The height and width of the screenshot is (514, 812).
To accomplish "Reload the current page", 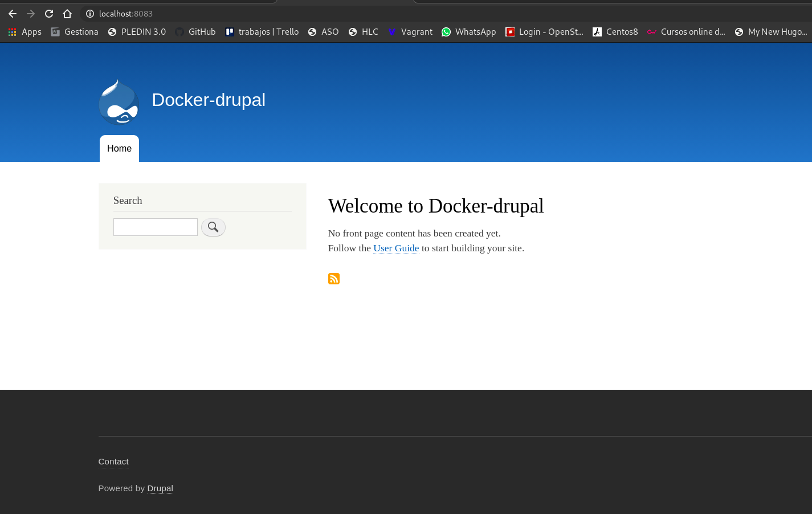I will 48,13.
